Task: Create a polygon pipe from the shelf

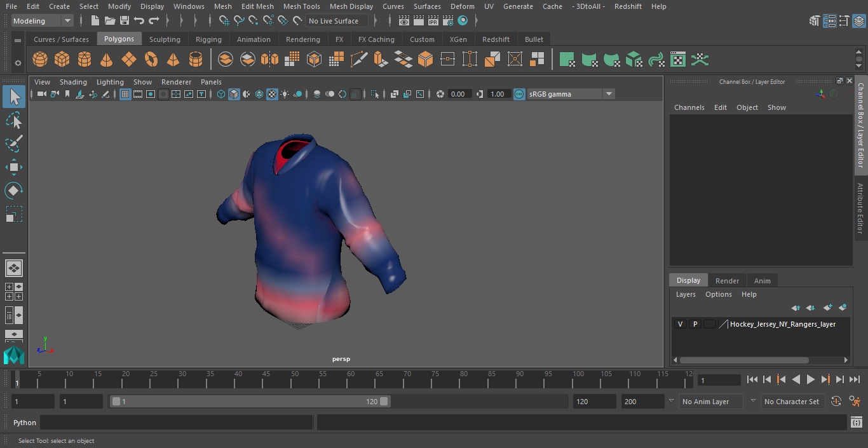Action: tap(196, 60)
